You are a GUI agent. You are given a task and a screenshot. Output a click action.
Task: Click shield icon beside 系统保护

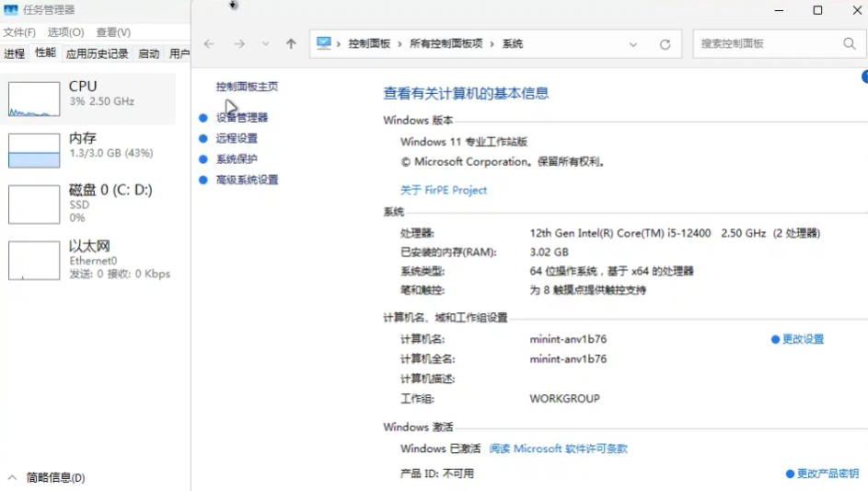tap(203, 159)
